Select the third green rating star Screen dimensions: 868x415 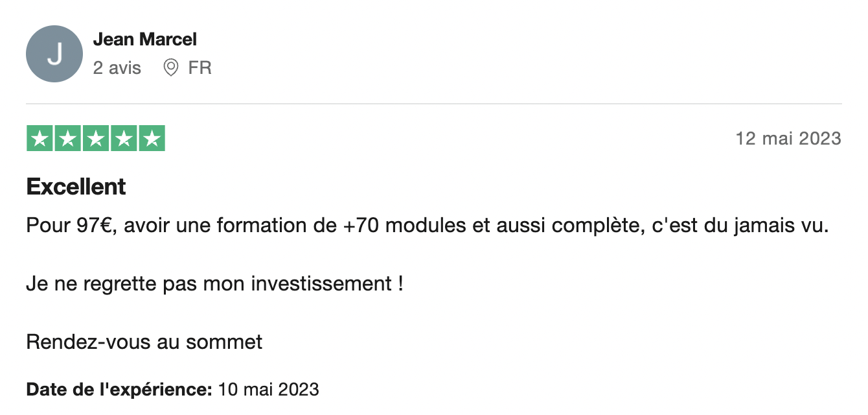pyautogui.click(x=96, y=139)
